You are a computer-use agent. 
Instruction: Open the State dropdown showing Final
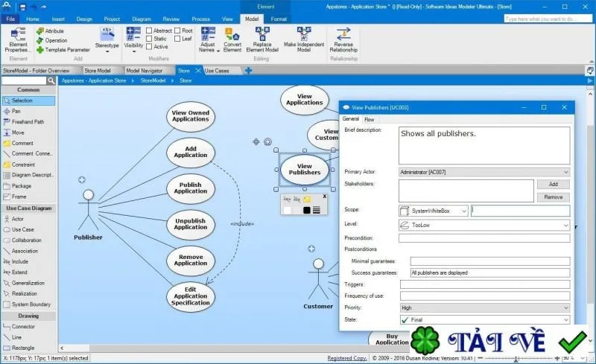coord(485,319)
